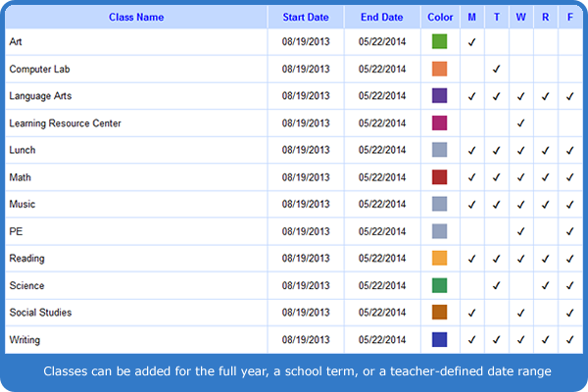Pick the brown swatch for Social Studies
588x392 pixels.
click(439, 312)
